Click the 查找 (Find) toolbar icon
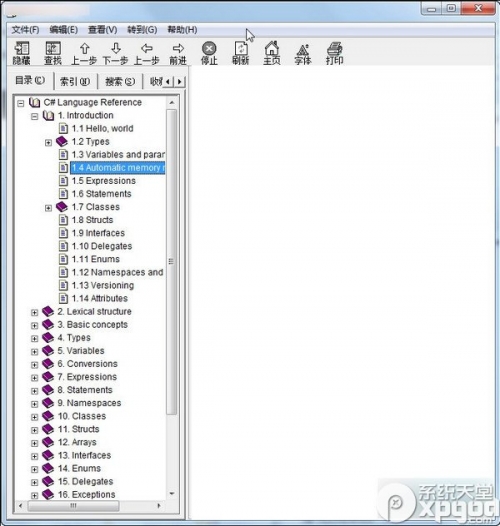Viewport: 500px width, 526px height. [x=53, y=53]
